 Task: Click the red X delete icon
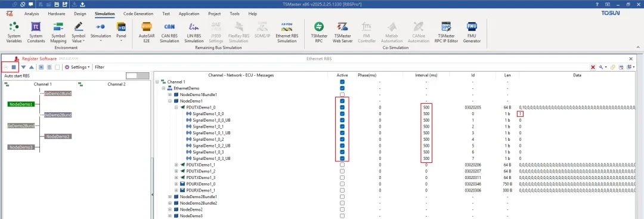coord(593,67)
